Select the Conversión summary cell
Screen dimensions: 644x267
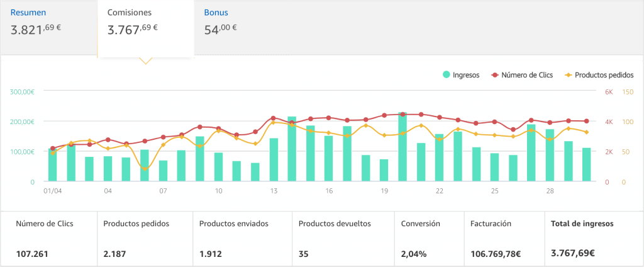(x=429, y=239)
